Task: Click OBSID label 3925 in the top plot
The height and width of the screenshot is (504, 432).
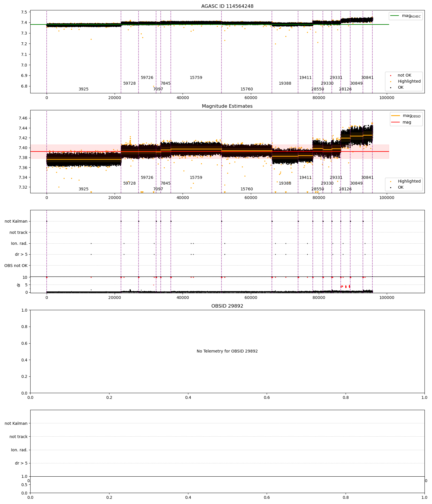Action: click(84, 89)
